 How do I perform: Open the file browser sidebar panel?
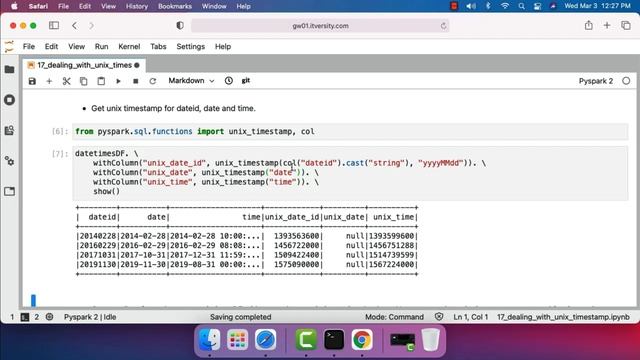point(9,69)
